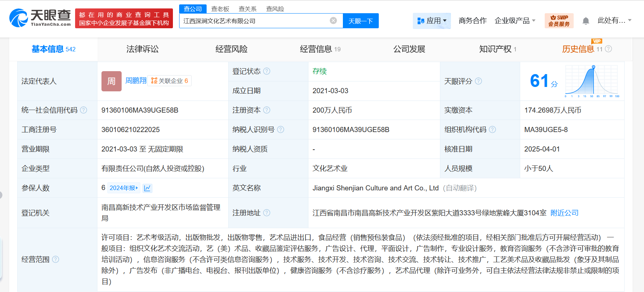Image resolution: width=644 pixels, height=292 pixels.
Task: Select the 查风险 search tab
Action: coord(275,9)
